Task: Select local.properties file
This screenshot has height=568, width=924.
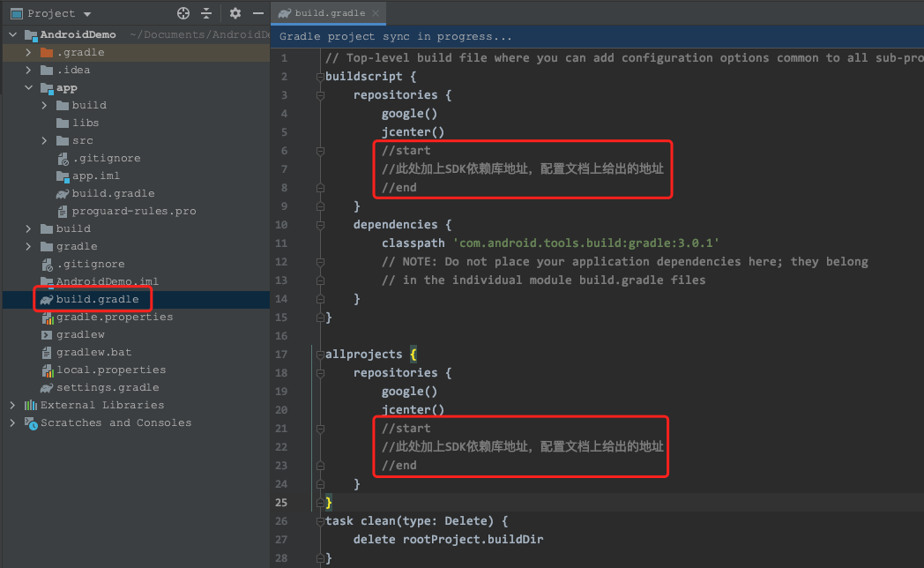Action: coord(103,370)
